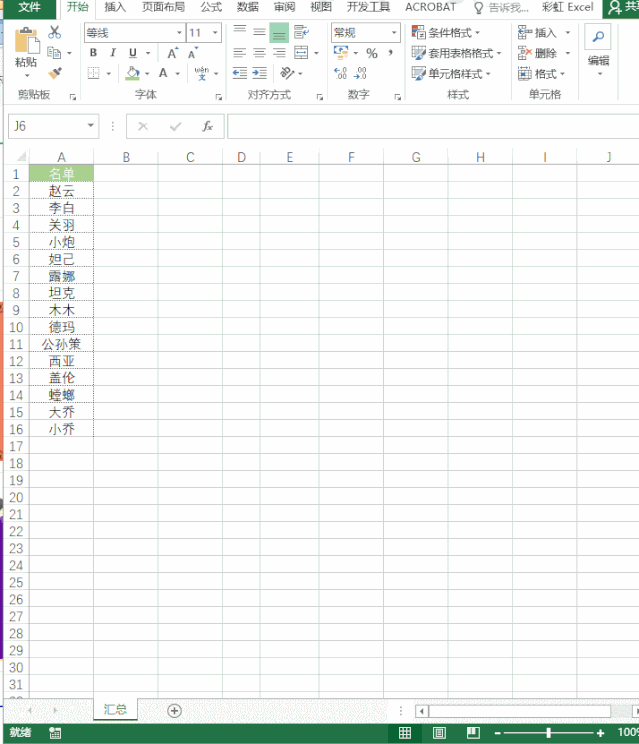Align text to top
The height and width of the screenshot is (744, 639).
(x=240, y=32)
